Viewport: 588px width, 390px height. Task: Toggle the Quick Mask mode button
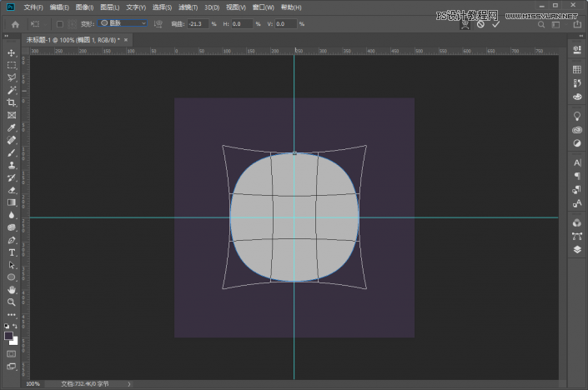11,353
